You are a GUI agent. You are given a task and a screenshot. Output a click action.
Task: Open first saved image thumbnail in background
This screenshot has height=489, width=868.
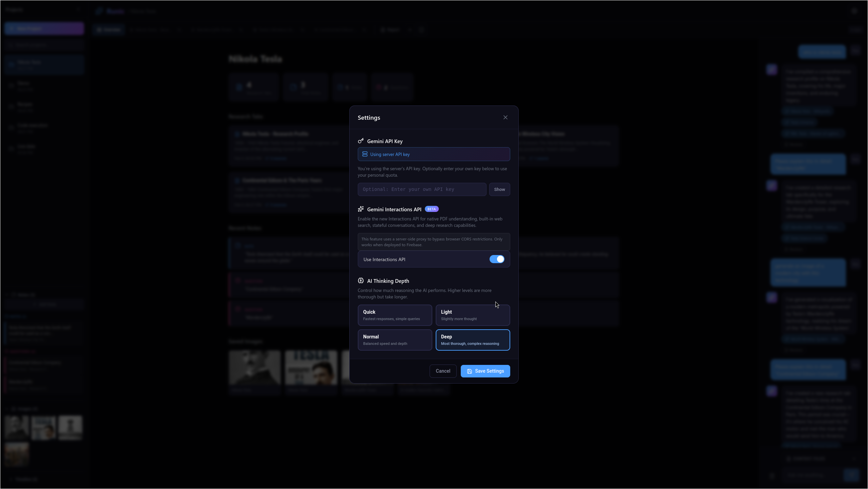coord(254,368)
